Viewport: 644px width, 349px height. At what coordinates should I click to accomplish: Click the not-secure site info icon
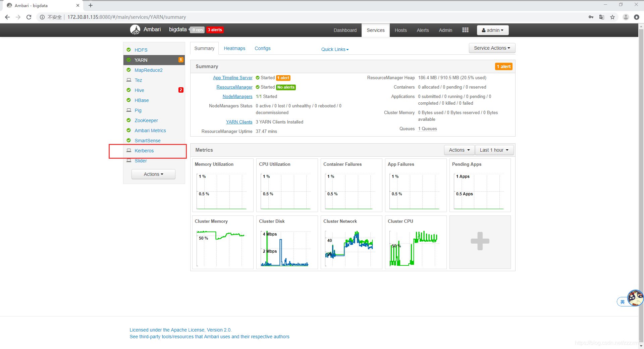[x=42, y=17]
